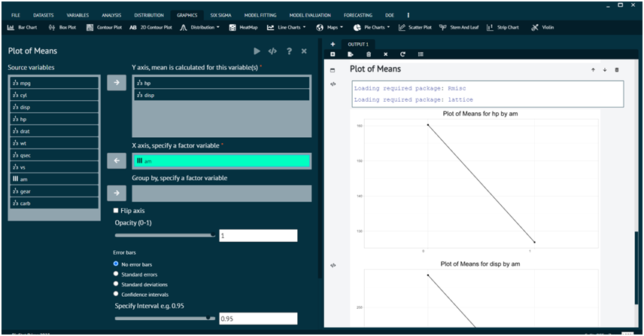This screenshot has height=336, width=644.
Task: Select drat in Source variables
Action: (54, 131)
